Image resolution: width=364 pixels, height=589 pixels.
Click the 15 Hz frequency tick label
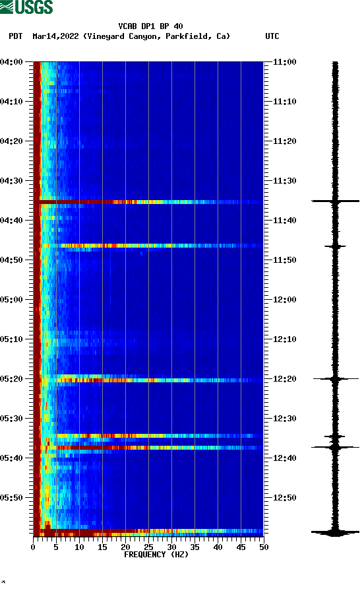point(102,547)
